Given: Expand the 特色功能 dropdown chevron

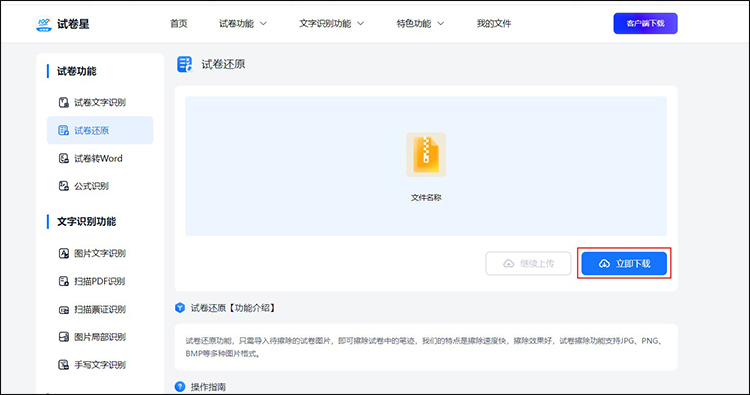Looking at the screenshot, I should tap(441, 23).
